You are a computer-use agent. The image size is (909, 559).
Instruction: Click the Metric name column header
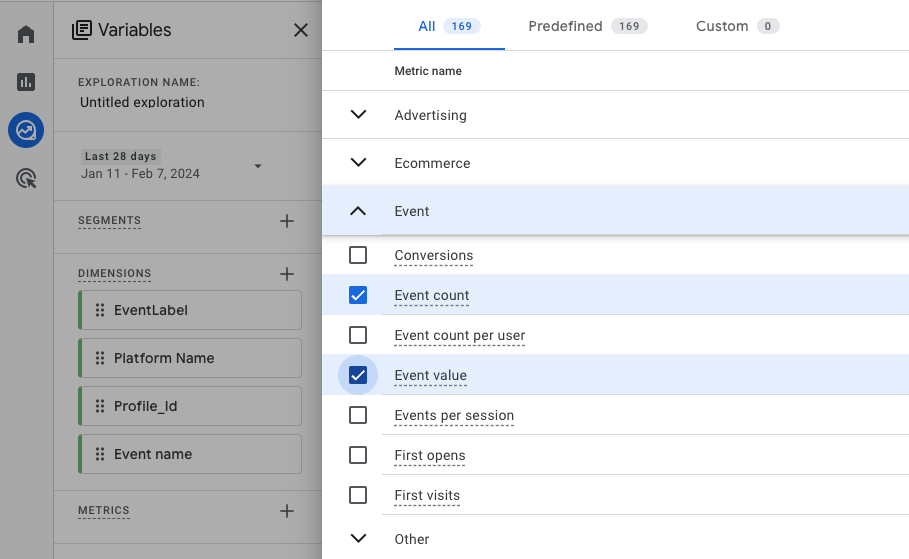coord(428,71)
